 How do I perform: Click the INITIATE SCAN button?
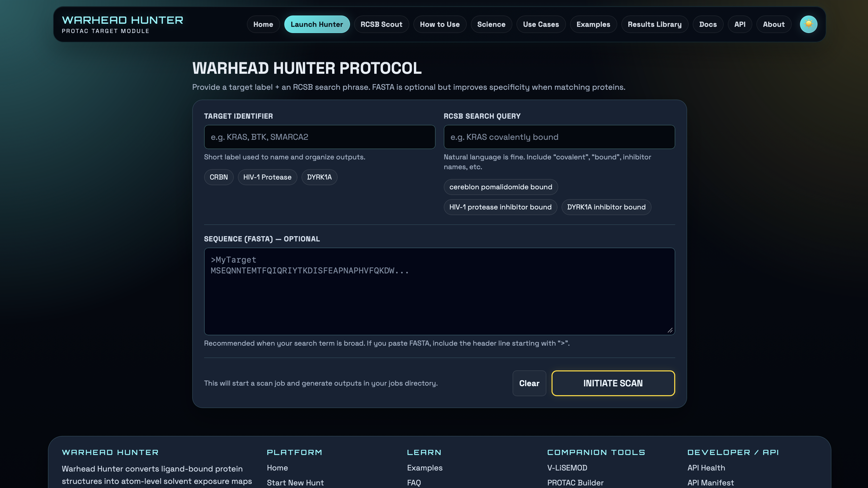tap(613, 383)
